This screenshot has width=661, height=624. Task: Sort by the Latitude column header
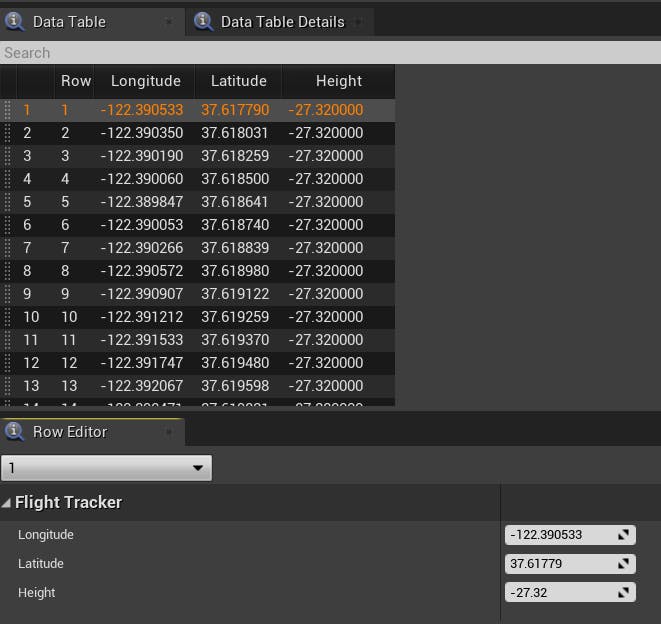pos(239,81)
